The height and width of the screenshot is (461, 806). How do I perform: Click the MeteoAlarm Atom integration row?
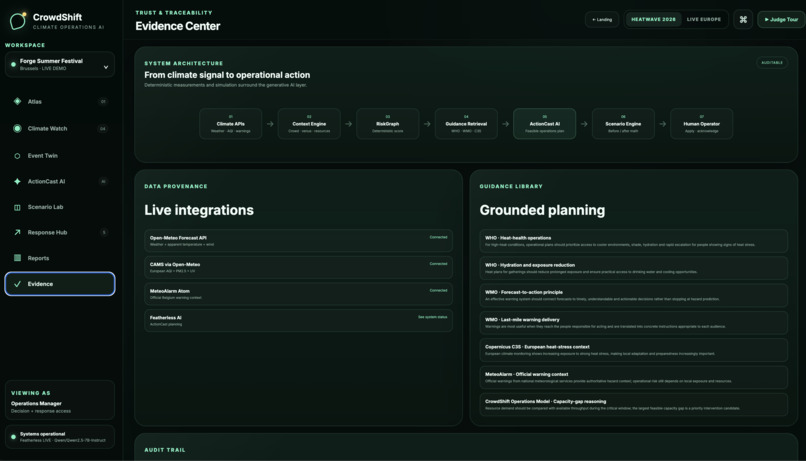coord(299,294)
